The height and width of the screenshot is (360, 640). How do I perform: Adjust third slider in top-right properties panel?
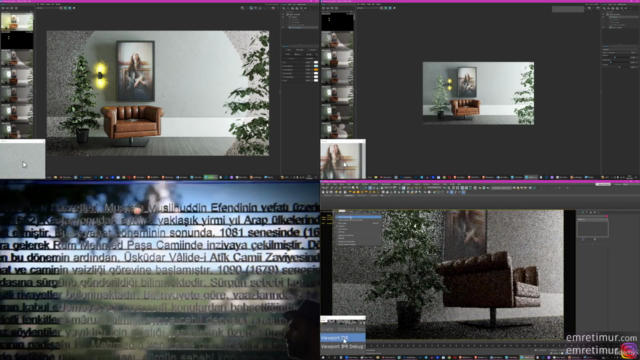[616, 67]
